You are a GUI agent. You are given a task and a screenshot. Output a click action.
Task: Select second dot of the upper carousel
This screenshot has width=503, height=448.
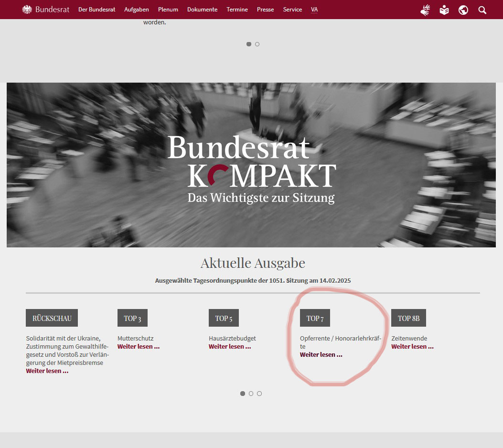pyautogui.click(x=257, y=44)
